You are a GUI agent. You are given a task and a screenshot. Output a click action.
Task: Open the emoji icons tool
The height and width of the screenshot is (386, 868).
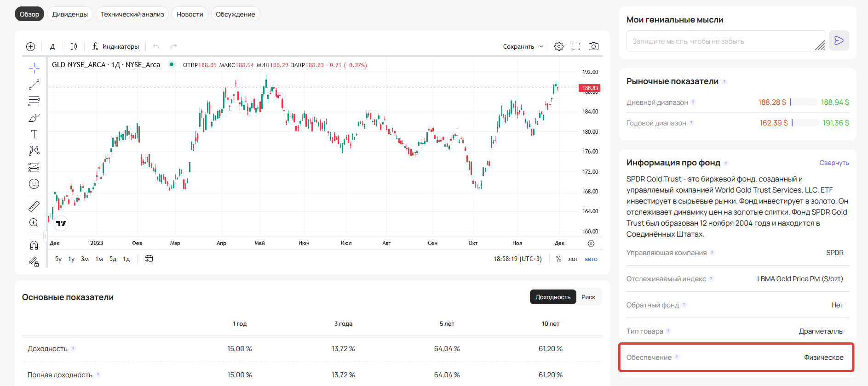34,184
